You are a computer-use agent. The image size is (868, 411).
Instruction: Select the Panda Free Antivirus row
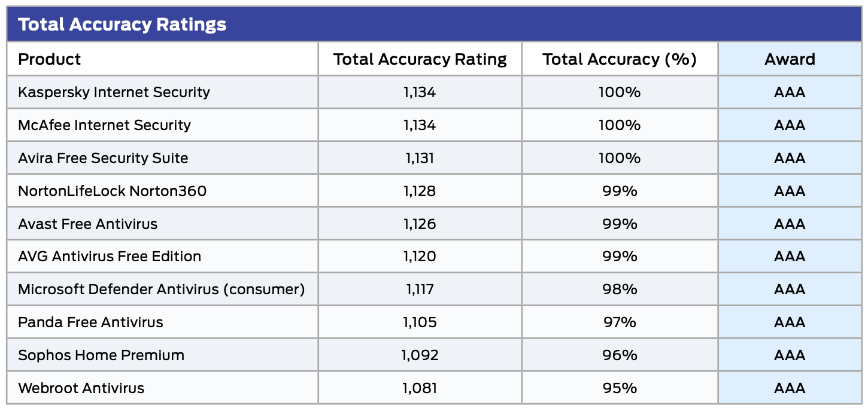tap(90, 322)
